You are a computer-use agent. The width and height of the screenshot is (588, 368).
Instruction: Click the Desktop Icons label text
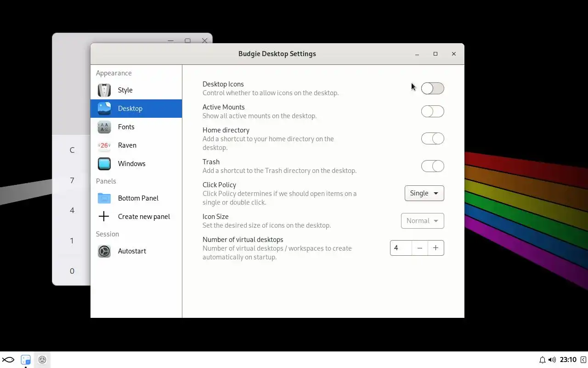(223, 84)
